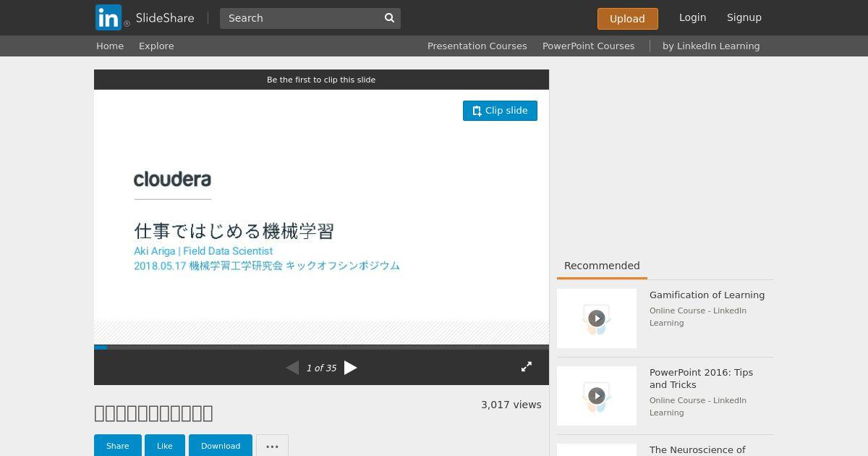Enter fullscreen slide view
The height and width of the screenshot is (456, 868).
tap(527, 367)
